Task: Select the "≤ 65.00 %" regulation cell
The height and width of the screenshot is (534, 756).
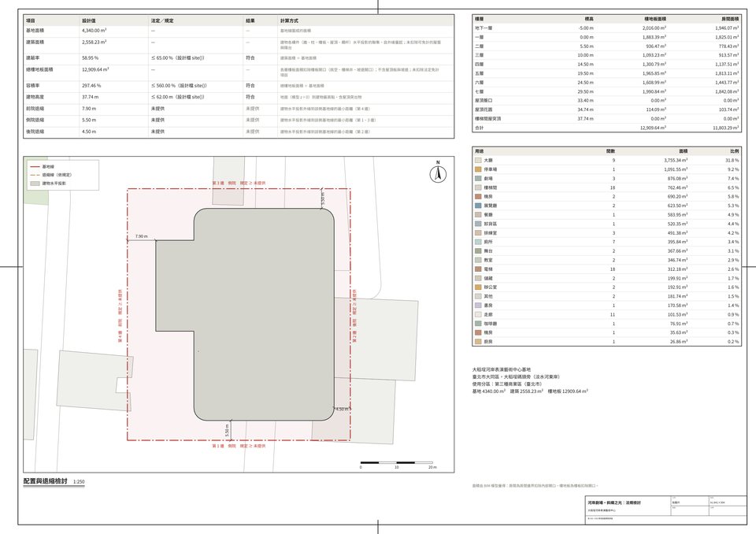Action: pyautogui.click(x=177, y=57)
